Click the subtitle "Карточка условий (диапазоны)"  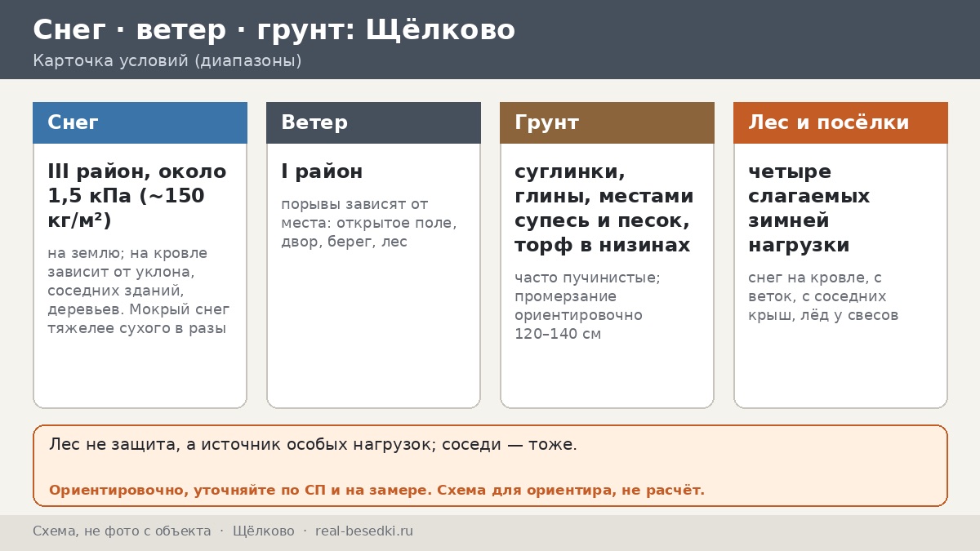click(x=167, y=61)
